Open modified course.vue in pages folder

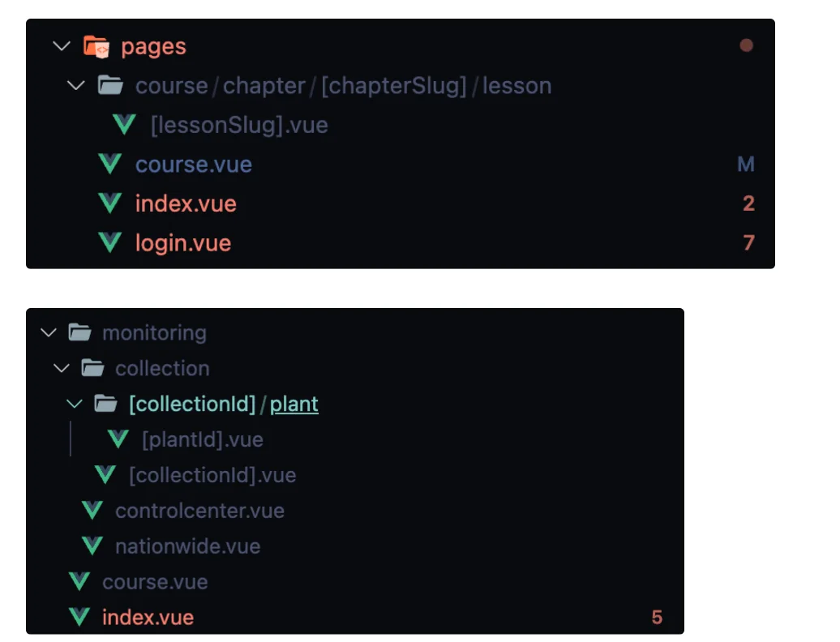point(193,165)
